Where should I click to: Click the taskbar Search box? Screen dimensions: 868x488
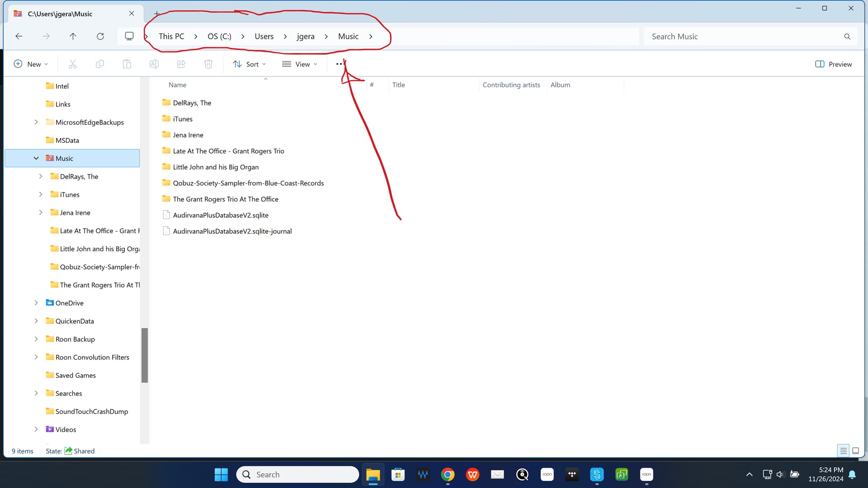[297, 474]
